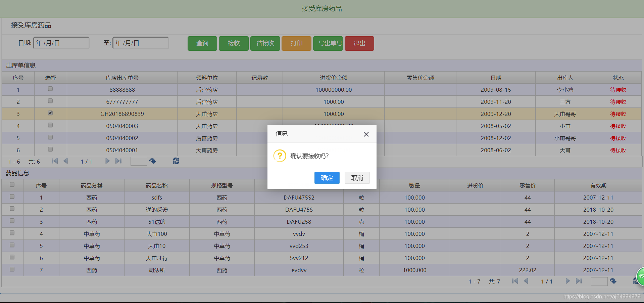Image resolution: width=644 pixels, height=303 pixels.
Task: Click page number input in 药品信息 pager
Action: tap(599, 282)
